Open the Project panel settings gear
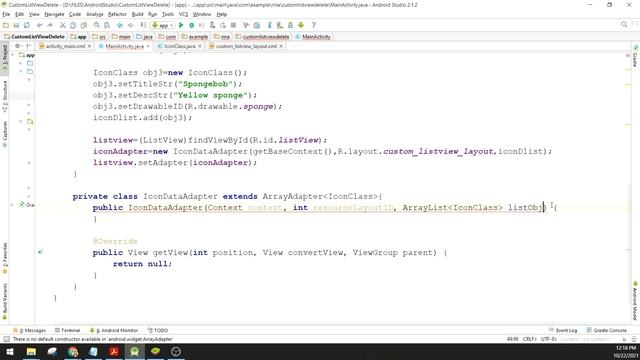The image size is (640, 360). coord(17,46)
